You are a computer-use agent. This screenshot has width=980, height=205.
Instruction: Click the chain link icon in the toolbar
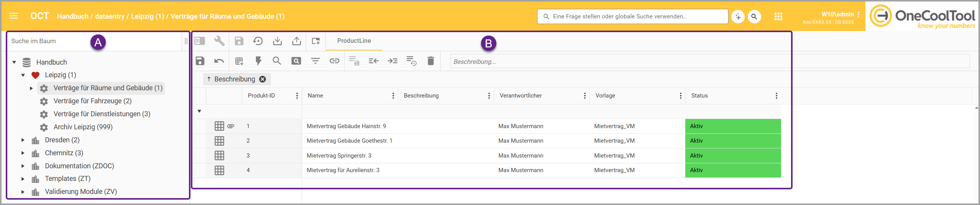point(334,61)
